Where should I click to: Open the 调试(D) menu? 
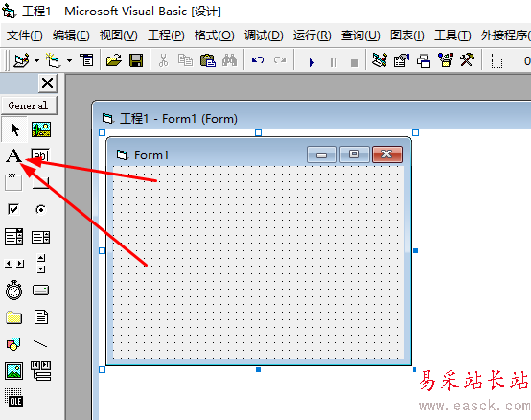[x=264, y=35]
